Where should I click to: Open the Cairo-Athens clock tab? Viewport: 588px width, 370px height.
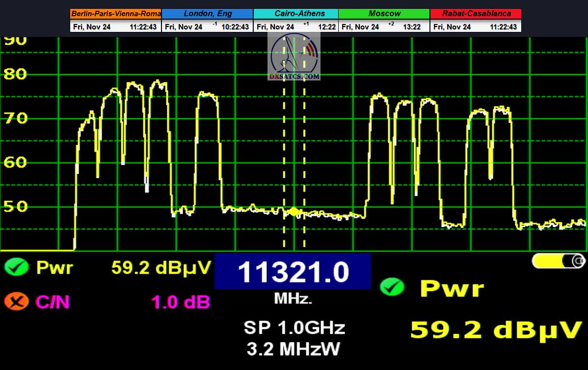(x=296, y=14)
